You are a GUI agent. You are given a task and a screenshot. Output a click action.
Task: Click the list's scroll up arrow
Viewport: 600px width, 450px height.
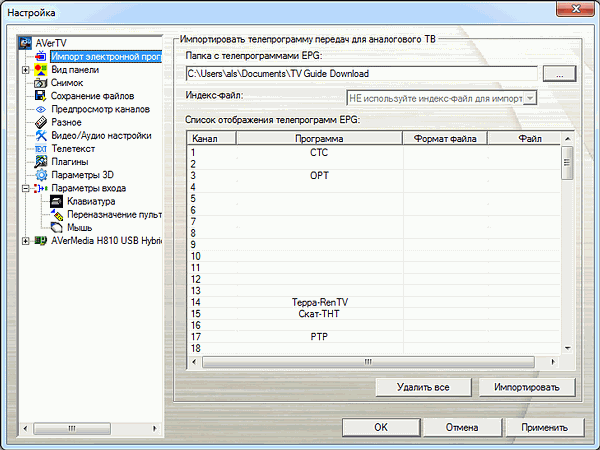(x=567, y=139)
